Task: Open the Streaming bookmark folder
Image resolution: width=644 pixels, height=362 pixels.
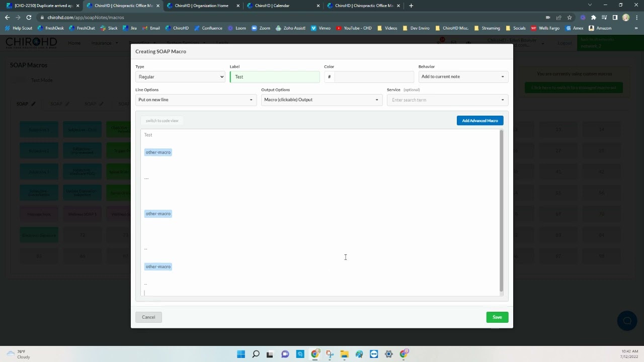Action: pyautogui.click(x=487, y=28)
